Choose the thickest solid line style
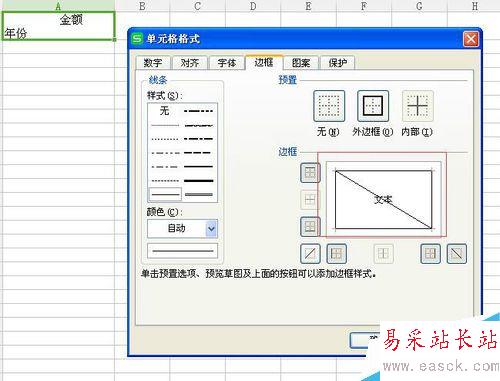Screen dimensions: 500x381 click(x=199, y=181)
